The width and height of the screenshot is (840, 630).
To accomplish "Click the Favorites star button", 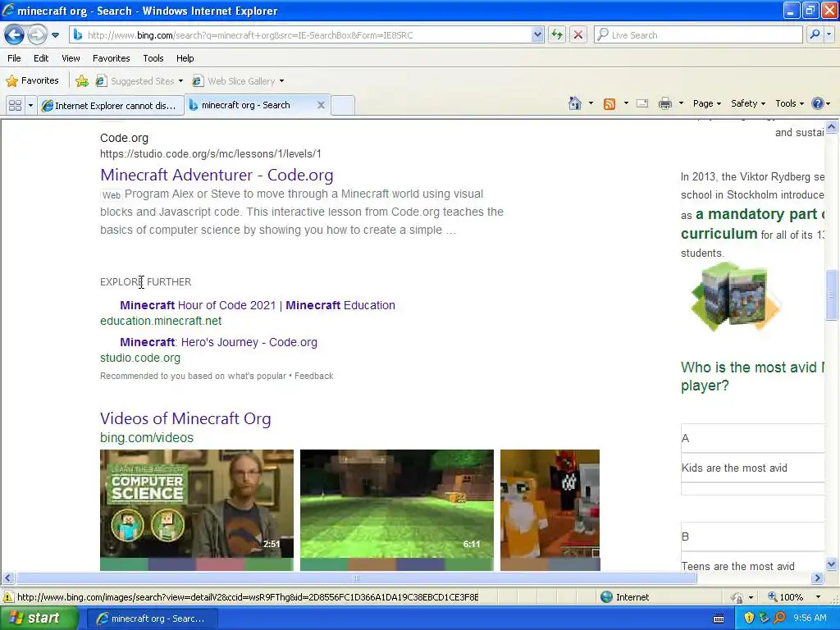I will pyautogui.click(x=32, y=81).
